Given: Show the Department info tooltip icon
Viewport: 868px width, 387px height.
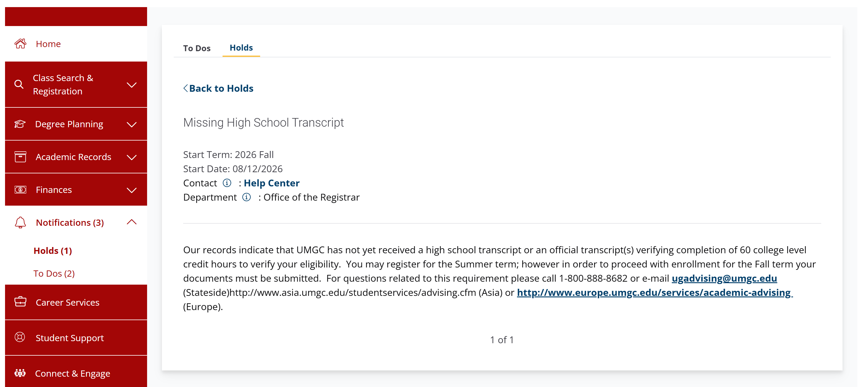Looking at the screenshot, I should tap(247, 197).
